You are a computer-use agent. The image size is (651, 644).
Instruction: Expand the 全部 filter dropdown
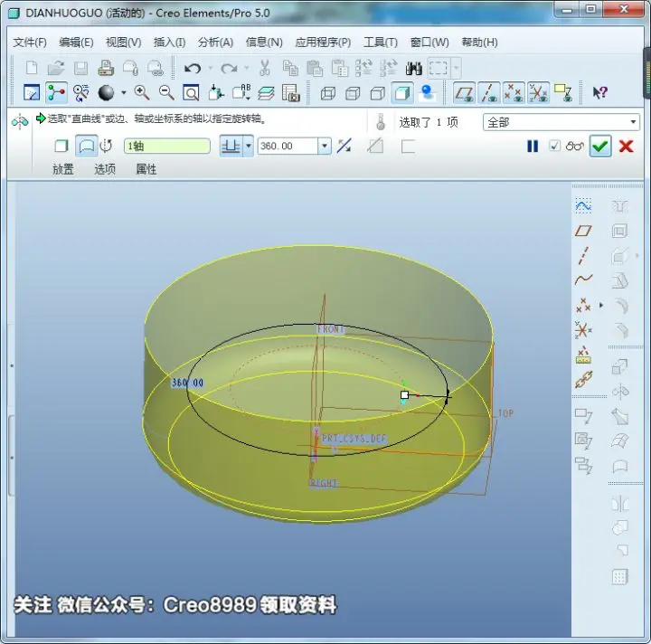[x=633, y=122]
